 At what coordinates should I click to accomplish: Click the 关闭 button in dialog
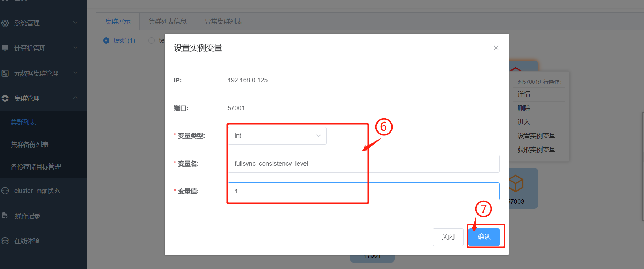click(448, 237)
